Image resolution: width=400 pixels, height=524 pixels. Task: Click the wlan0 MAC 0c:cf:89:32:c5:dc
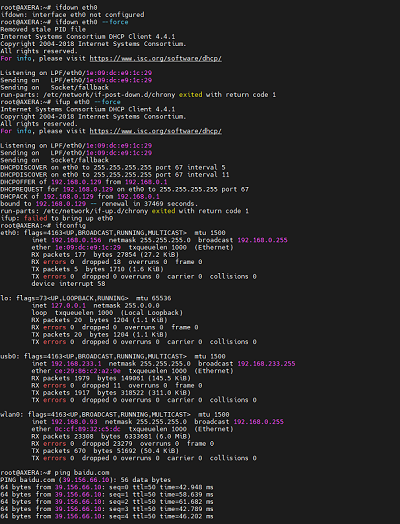(88, 429)
